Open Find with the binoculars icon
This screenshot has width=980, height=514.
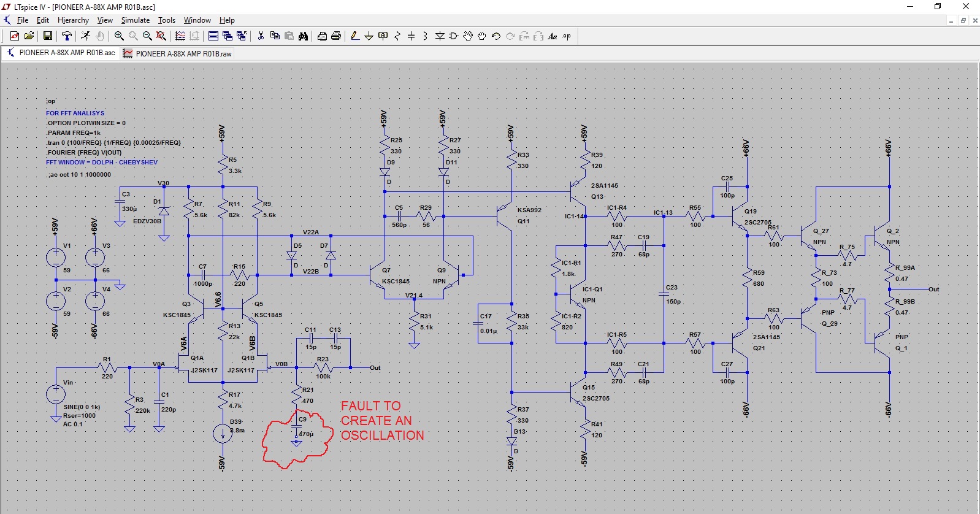coord(303,36)
